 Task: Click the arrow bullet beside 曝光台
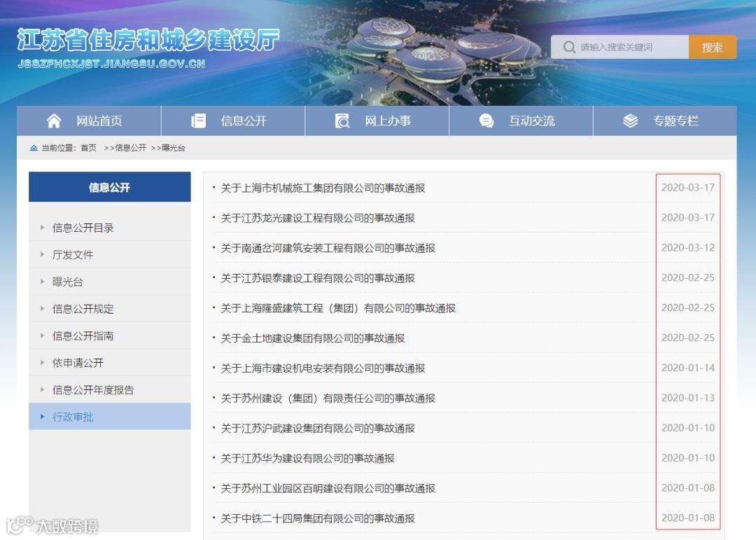click(x=43, y=282)
